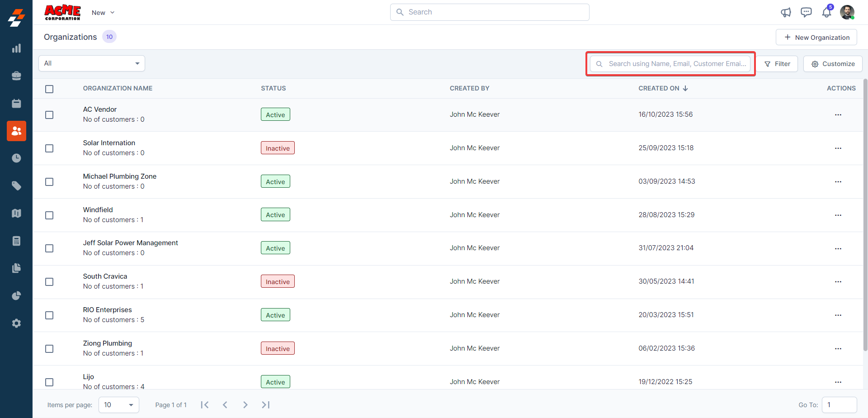The image size is (868, 418).
Task: Expand the New dropdown beside Acme logo
Action: pyautogui.click(x=103, y=13)
